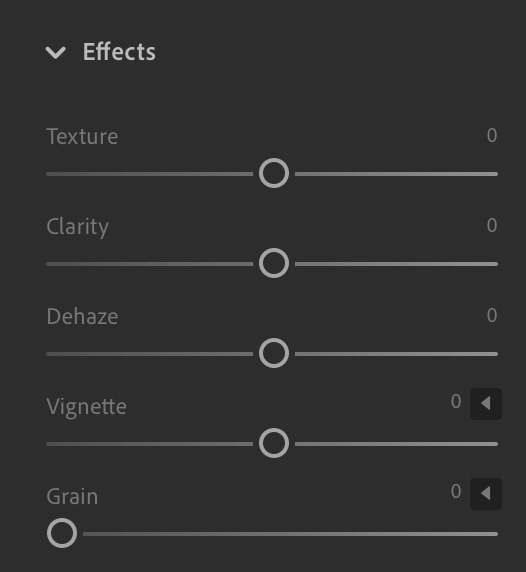The height and width of the screenshot is (572, 526).
Task: Select the Grain value field
Action: 456,491
